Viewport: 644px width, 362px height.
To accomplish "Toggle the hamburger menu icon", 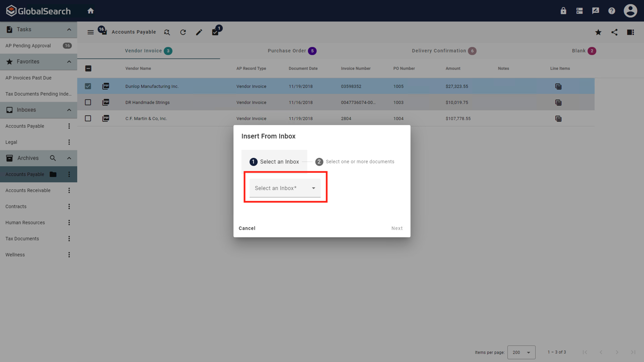I will pos(91,32).
